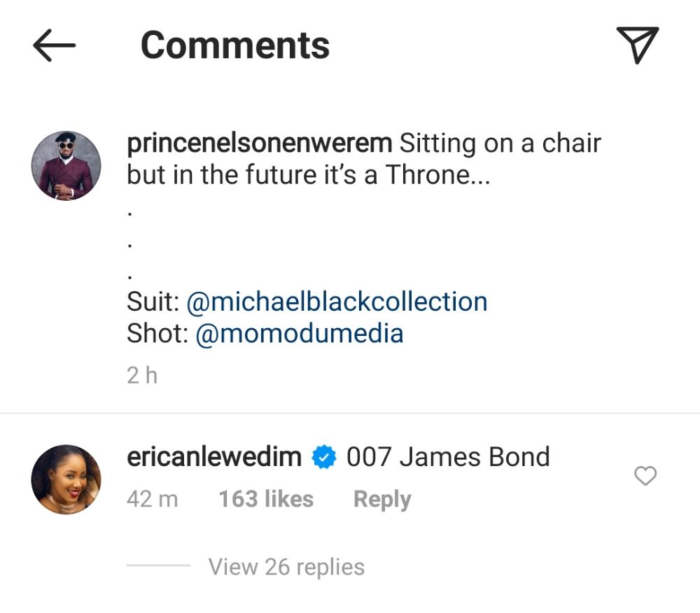The height and width of the screenshot is (613, 700).
Task: Open the princenelsonenwerem username link
Action: 260,143
